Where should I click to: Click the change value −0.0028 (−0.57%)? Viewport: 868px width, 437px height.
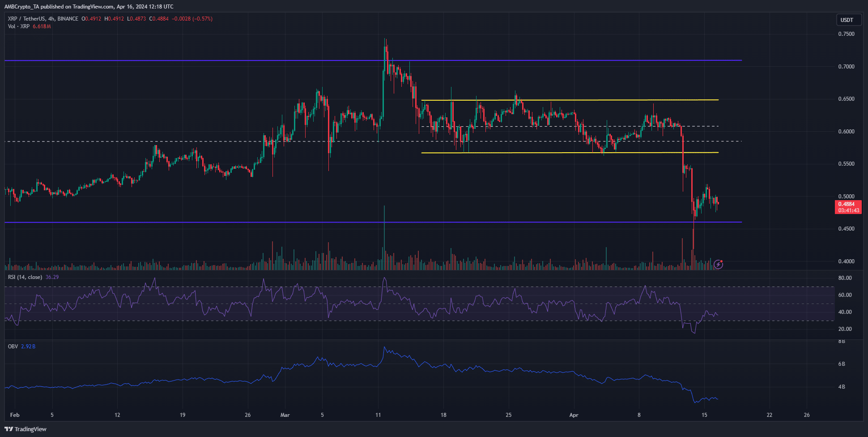click(192, 19)
